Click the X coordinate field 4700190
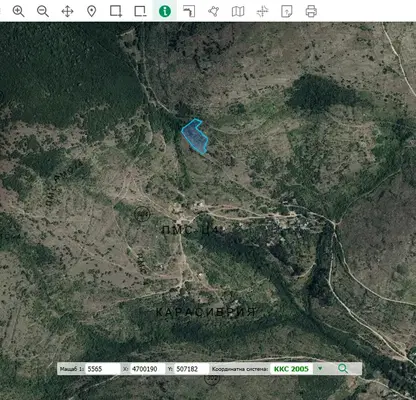416x400 pixels. (147, 369)
